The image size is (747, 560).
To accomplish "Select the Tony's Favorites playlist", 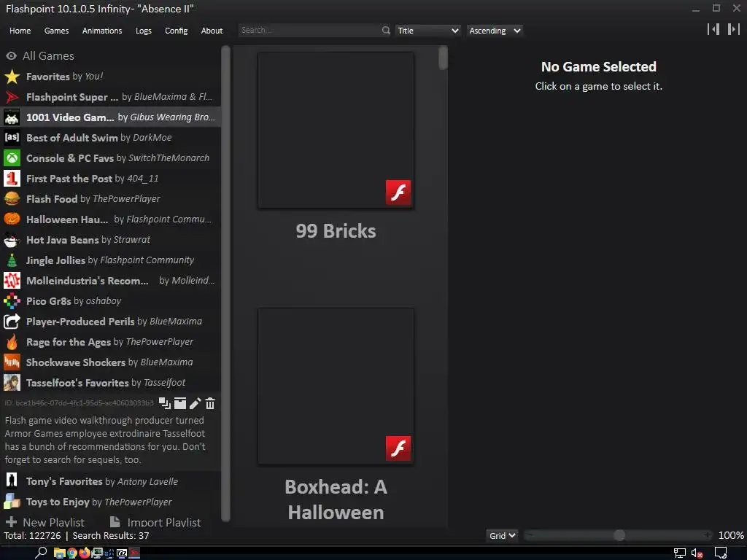I will click(x=111, y=481).
